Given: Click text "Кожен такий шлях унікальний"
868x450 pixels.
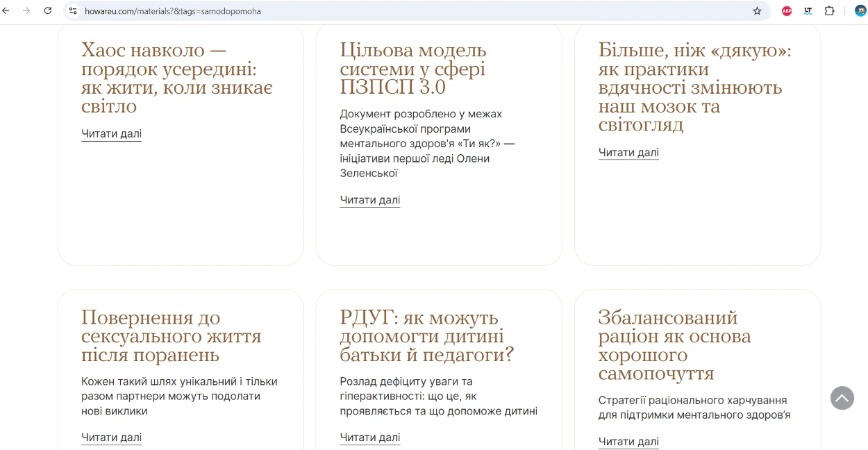Looking at the screenshot, I should point(179,397).
